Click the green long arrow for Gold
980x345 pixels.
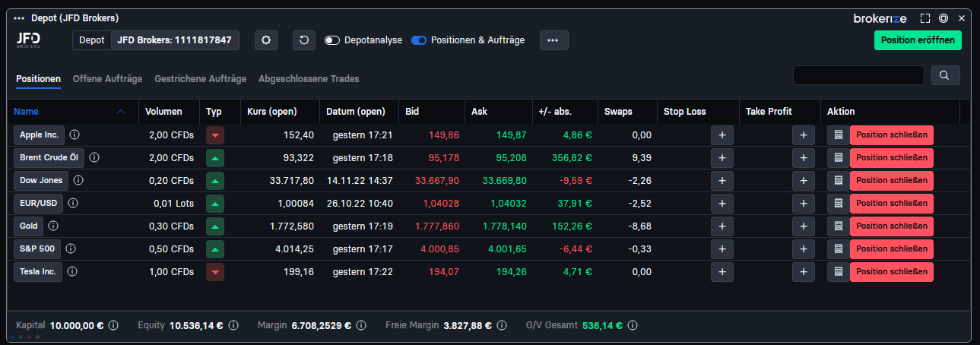(x=215, y=226)
